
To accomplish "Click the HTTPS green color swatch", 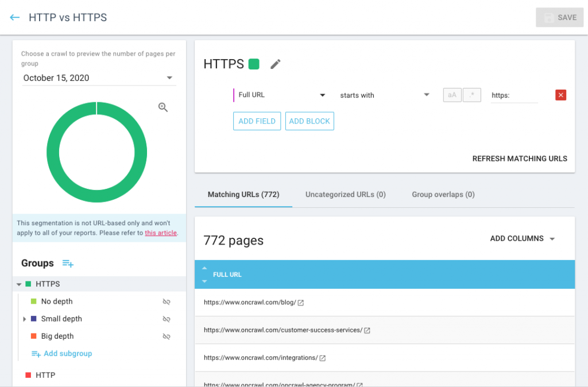I will click(x=254, y=64).
